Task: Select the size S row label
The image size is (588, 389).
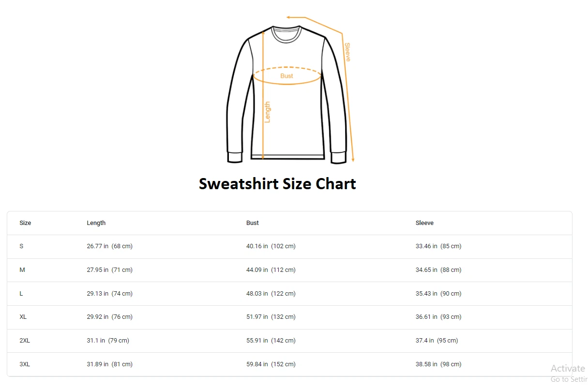Action: click(21, 246)
